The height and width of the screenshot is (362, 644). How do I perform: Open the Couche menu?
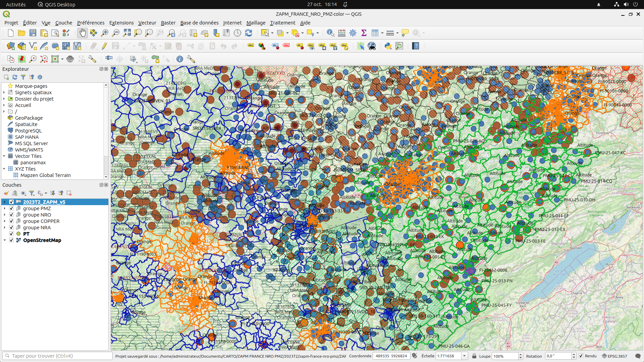click(x=64, y=23)
